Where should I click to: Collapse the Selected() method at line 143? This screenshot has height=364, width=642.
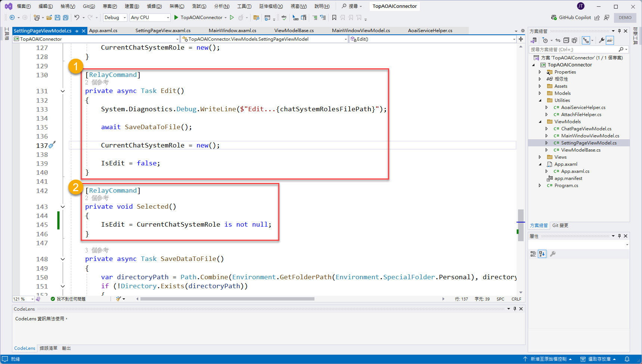pyautogui.click(x=63, y=207)
